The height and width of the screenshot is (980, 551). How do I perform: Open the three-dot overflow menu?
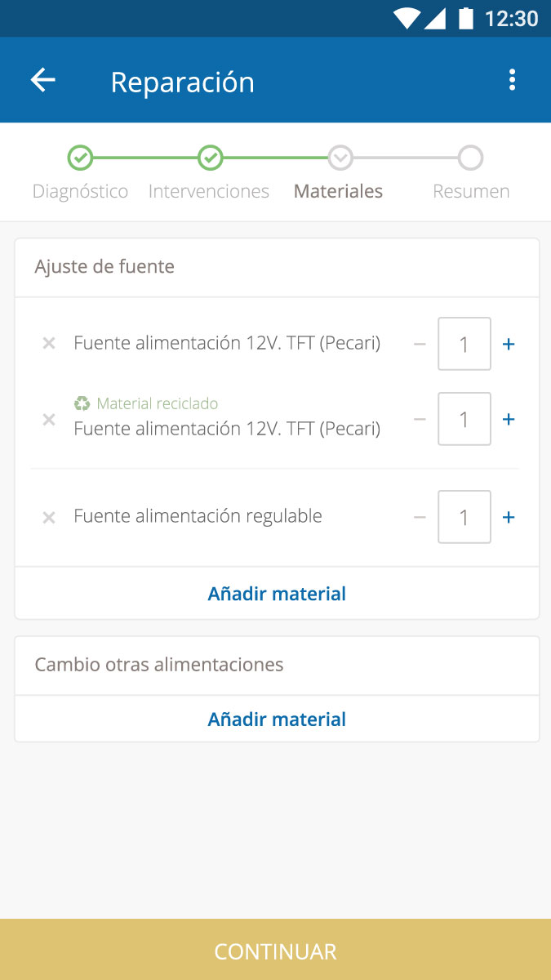(x=512, y=80)
